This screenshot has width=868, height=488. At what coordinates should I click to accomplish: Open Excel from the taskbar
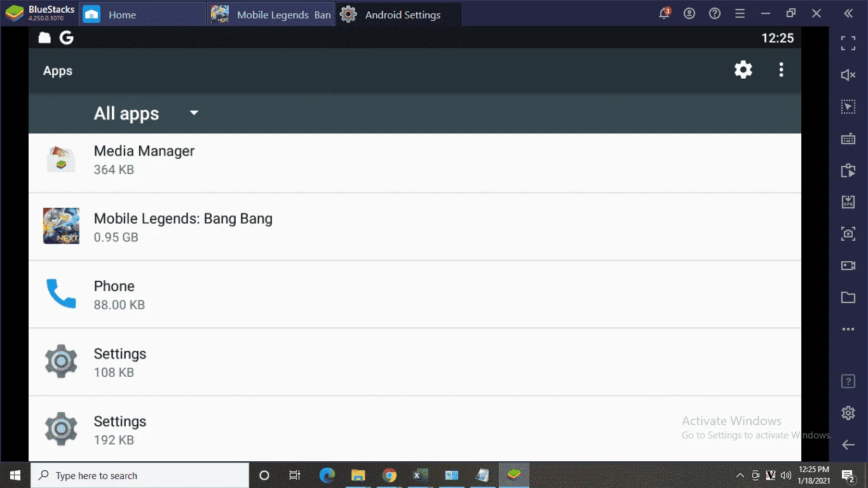[x=421, y=475]
